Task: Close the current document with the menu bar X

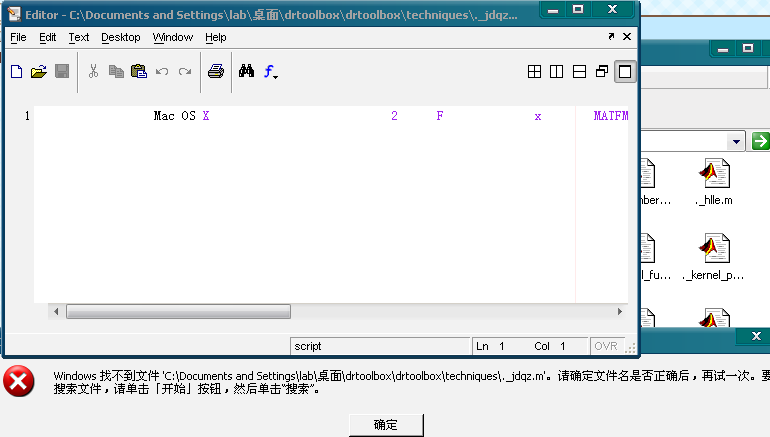Action: click(x=627, y=36)
